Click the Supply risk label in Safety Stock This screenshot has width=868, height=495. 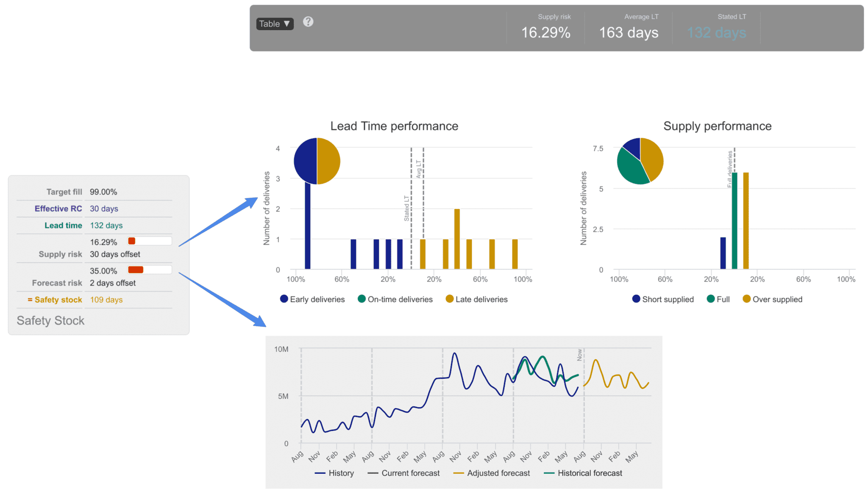60,254
